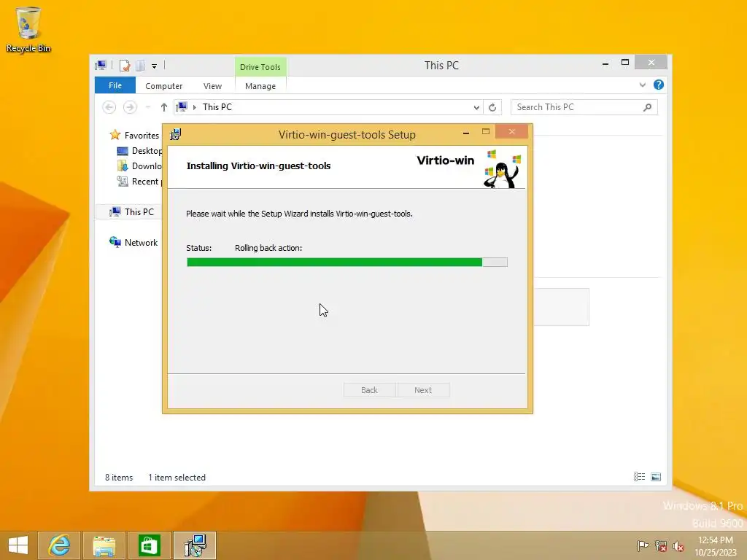Select the Virtio setup installer taskbar icon
Image resolution: width=747 pixels, height=560 pixels.
[194, 545]
